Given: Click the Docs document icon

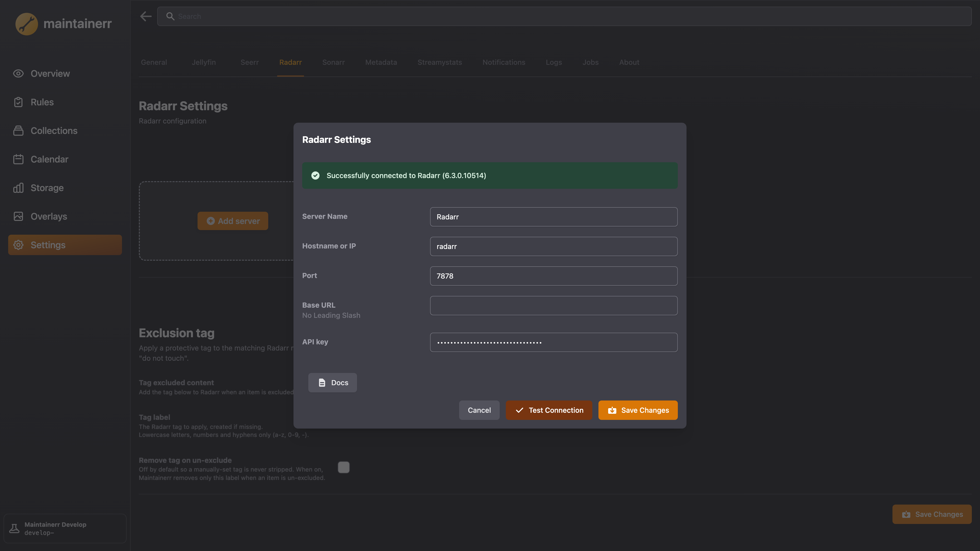Looking at the screenshot, I should 322,383.
